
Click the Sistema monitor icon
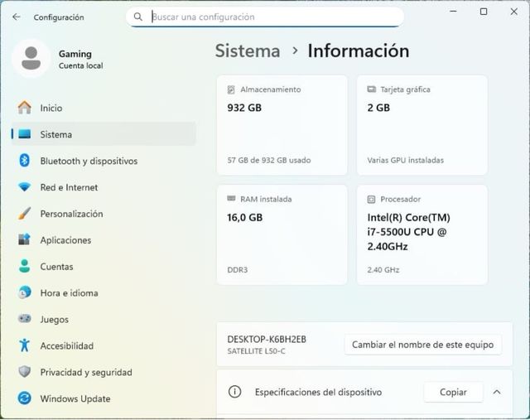click(x=24, y=134)
